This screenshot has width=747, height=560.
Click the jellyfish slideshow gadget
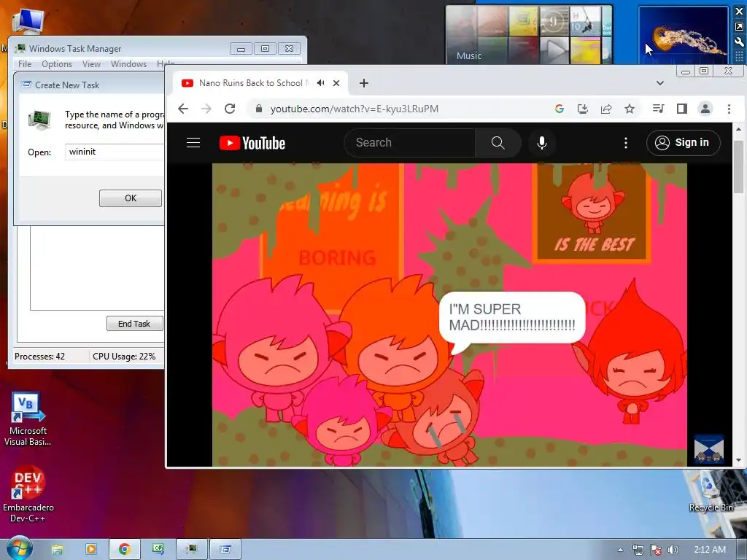(x=683, y=35)
